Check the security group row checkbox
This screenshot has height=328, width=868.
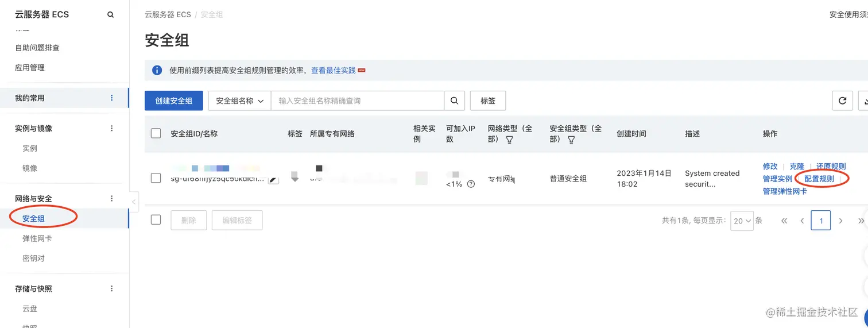point(156,178)
